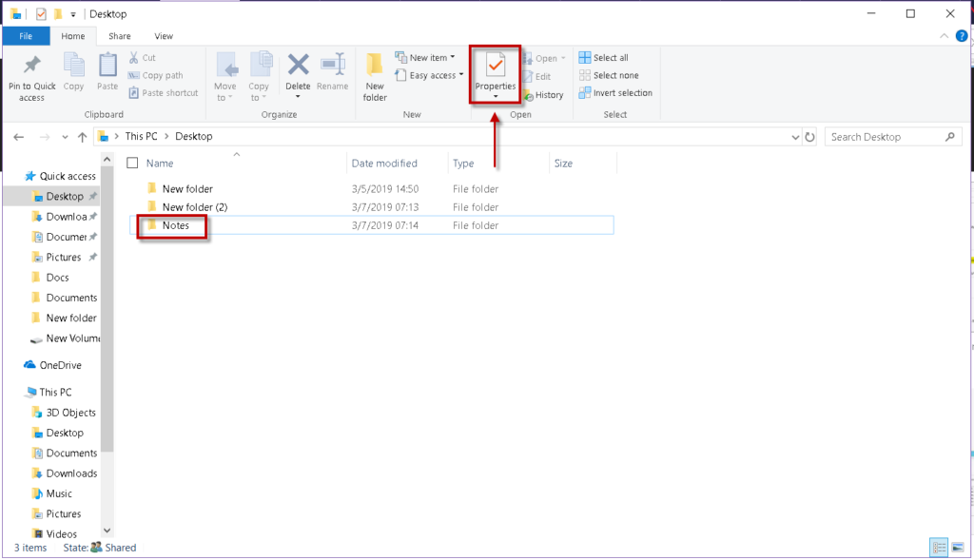Open Quick access in navigation pane
The height and width of the screenshot is (560, 974).
(60, 176)
